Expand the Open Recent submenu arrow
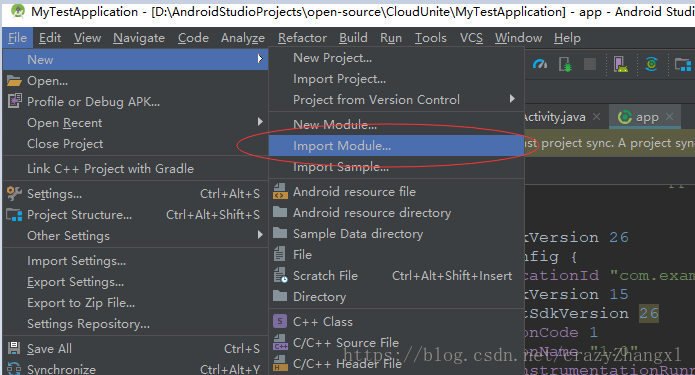Image resolution: width=695 pixels, height=375 pixels. 260,122
